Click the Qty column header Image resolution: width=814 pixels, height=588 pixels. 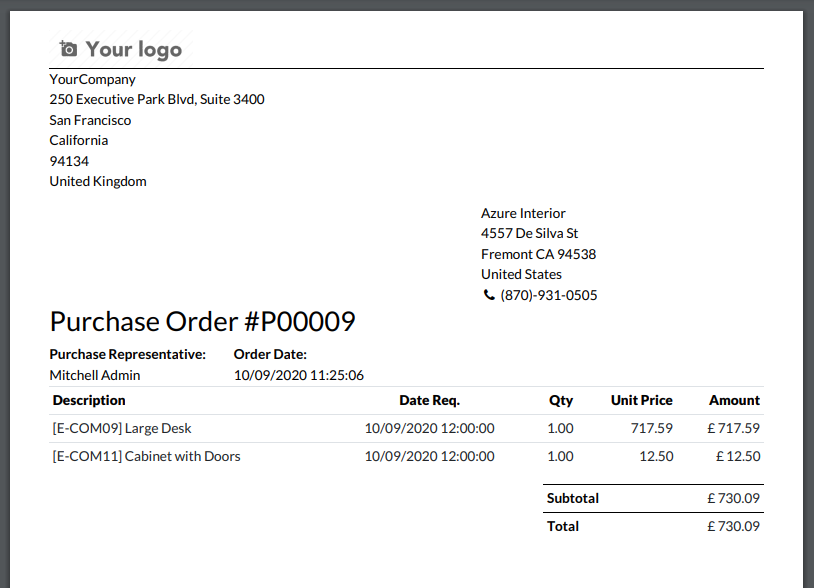561,400
